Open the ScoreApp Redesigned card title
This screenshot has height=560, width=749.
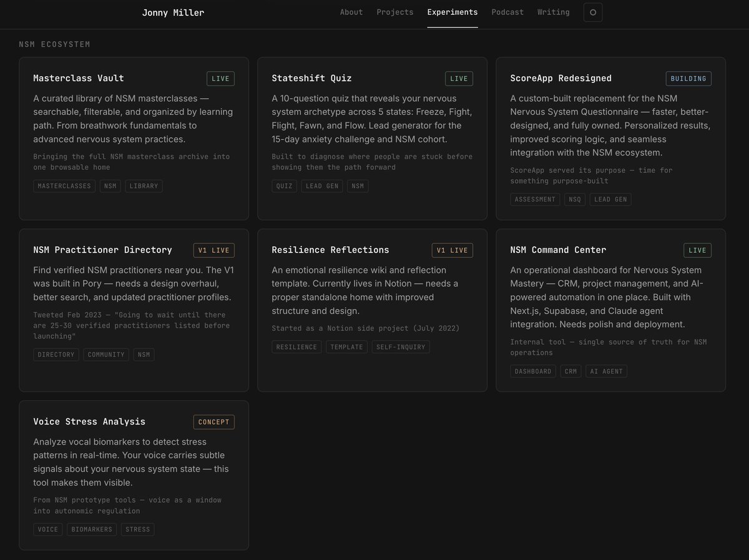coord(561,78)
